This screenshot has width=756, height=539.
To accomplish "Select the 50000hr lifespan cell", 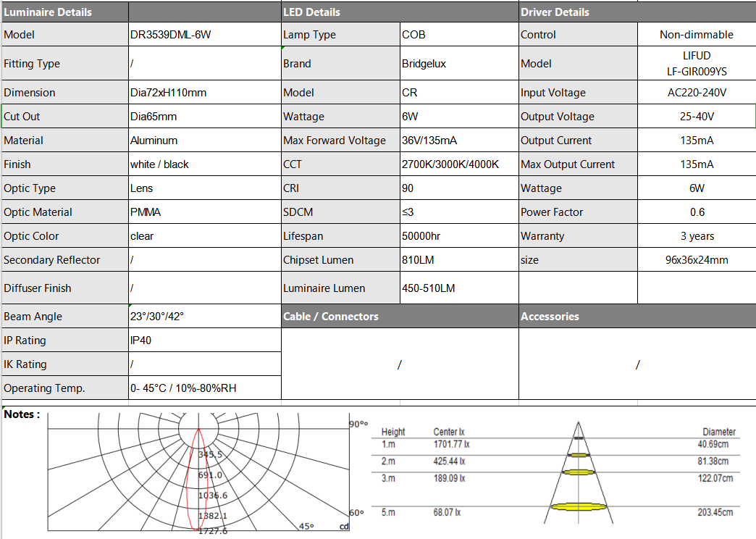I will coord(459,236).
